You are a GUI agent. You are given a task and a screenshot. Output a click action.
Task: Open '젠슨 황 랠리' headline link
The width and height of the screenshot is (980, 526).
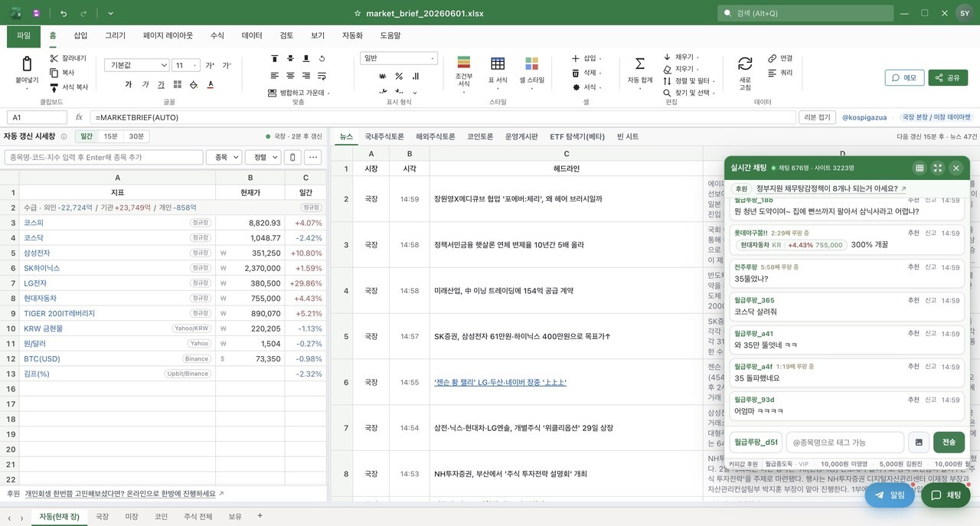click(x=500, y=382)
